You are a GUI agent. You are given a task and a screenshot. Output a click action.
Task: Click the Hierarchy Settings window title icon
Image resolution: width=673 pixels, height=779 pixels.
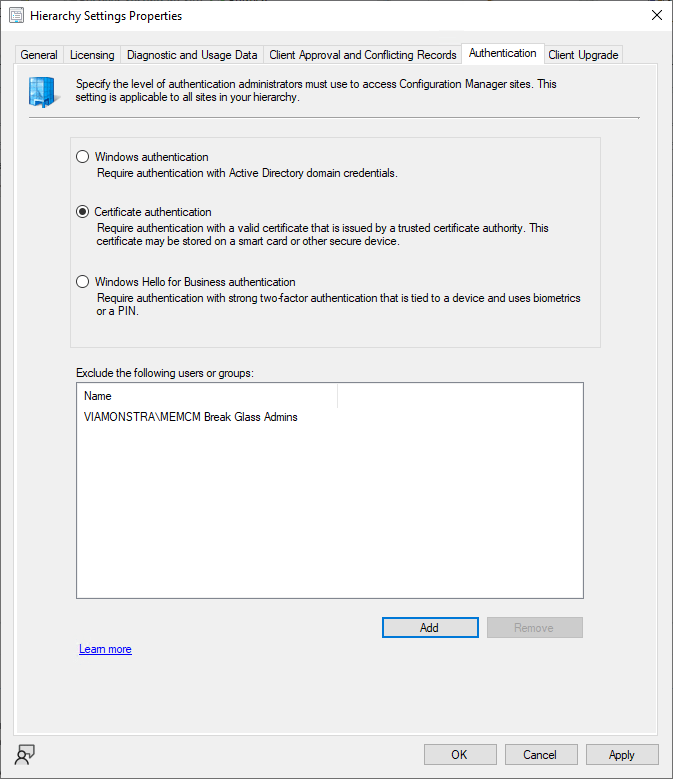tap(16, 16)
